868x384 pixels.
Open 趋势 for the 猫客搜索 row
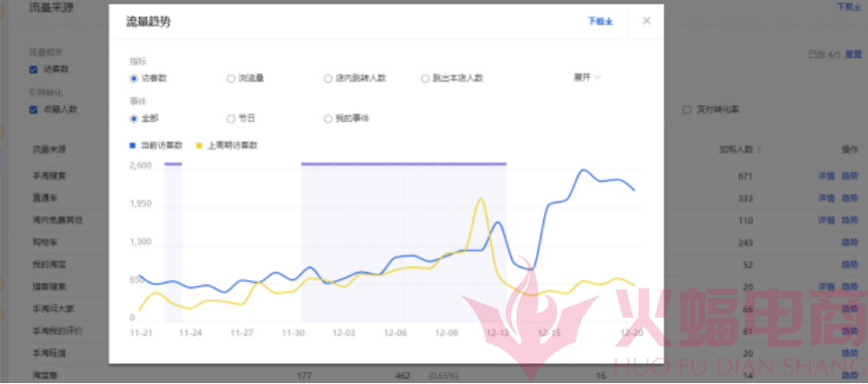tap(850, 287)
